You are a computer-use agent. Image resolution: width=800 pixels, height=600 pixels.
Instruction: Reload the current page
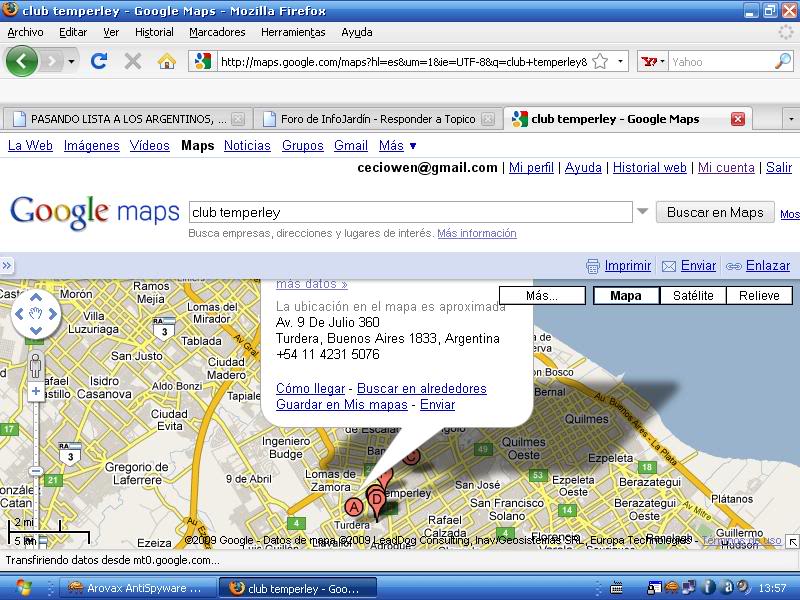coord(98,62)
